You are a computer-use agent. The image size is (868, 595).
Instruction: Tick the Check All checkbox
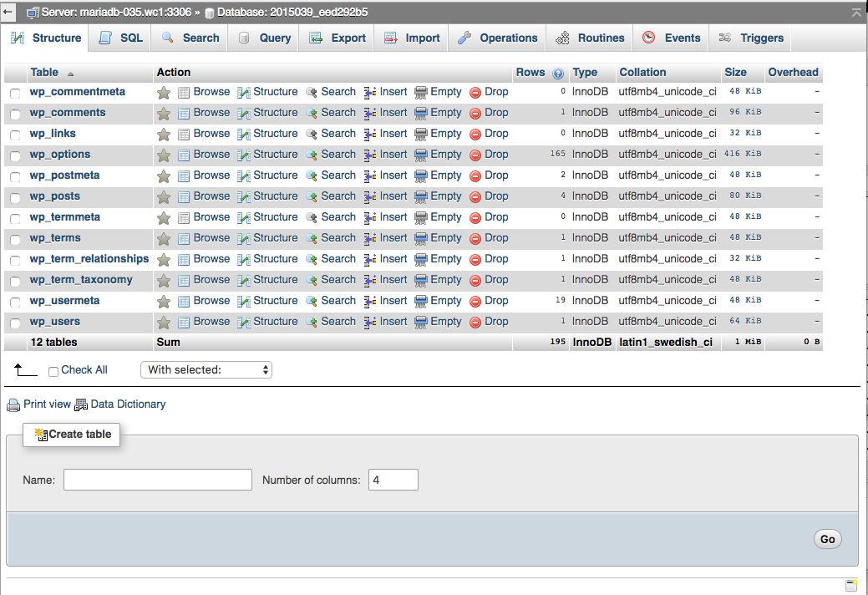click(x=53, y=371)
